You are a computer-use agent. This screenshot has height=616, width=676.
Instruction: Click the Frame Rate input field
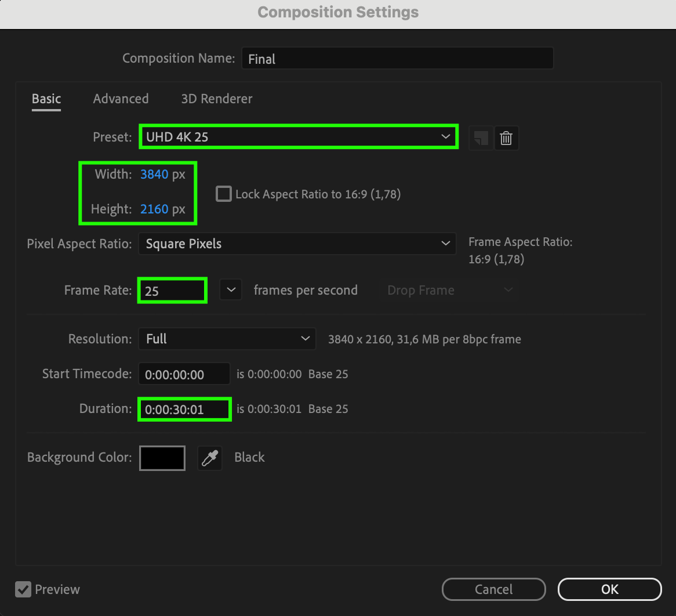point(172,291)
